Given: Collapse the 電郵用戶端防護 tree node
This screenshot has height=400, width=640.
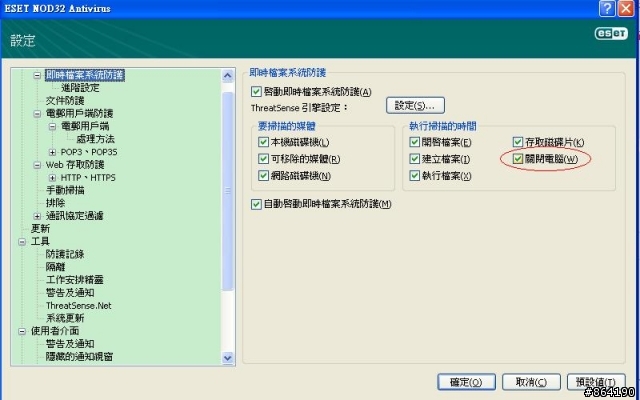Looking at the screenshot, I should (x=37, y=113).
